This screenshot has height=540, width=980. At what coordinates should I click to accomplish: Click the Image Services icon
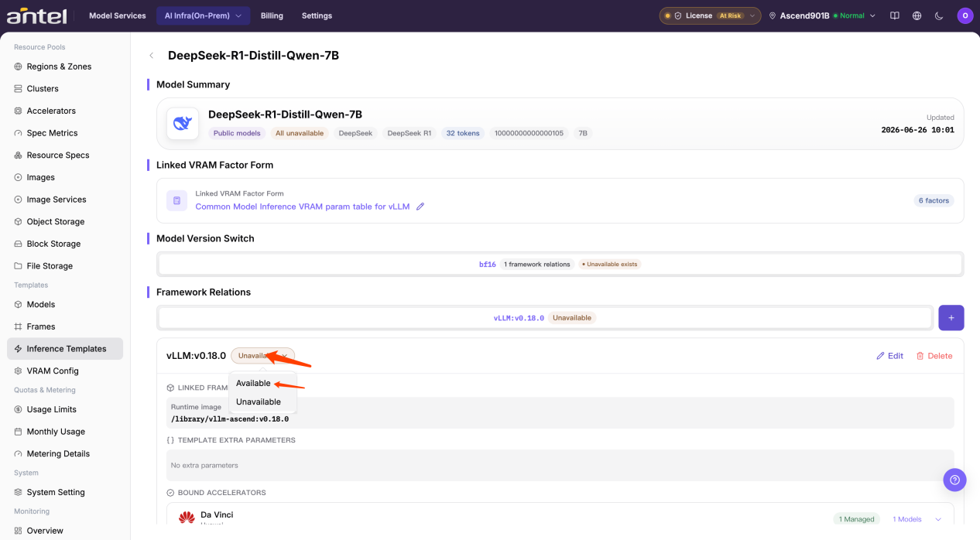[x=19, y=200]
